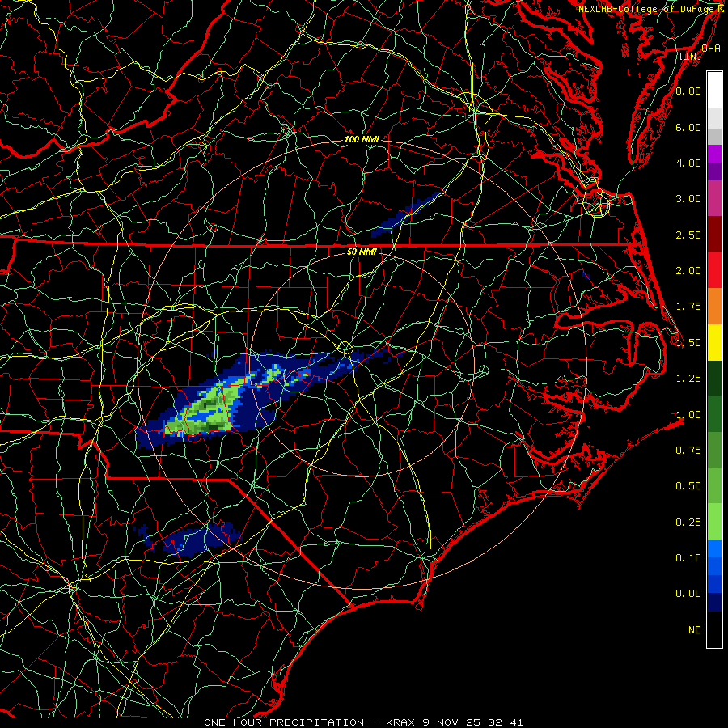Click the "6.00" legend value

(688, 127)
